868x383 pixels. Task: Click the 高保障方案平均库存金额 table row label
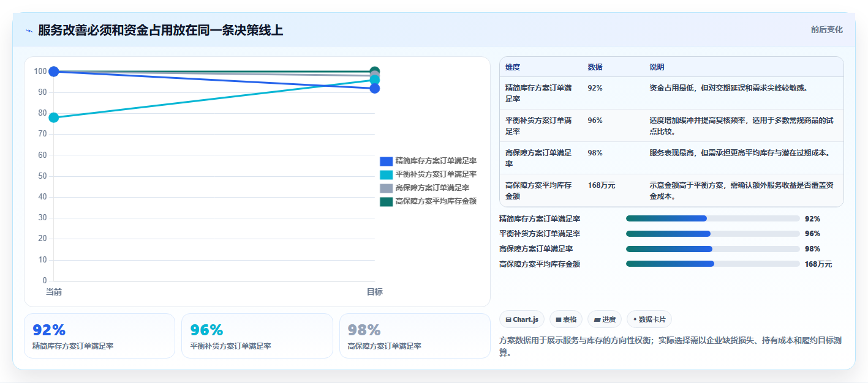[x=538, y=190]
